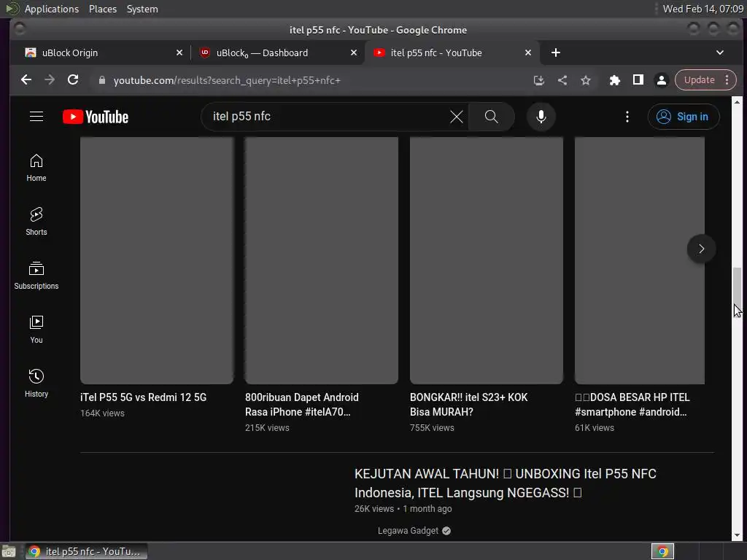The image size is (747, 560).
Task: Toggle the Chrome side panel icon
Action: (638, 80)
